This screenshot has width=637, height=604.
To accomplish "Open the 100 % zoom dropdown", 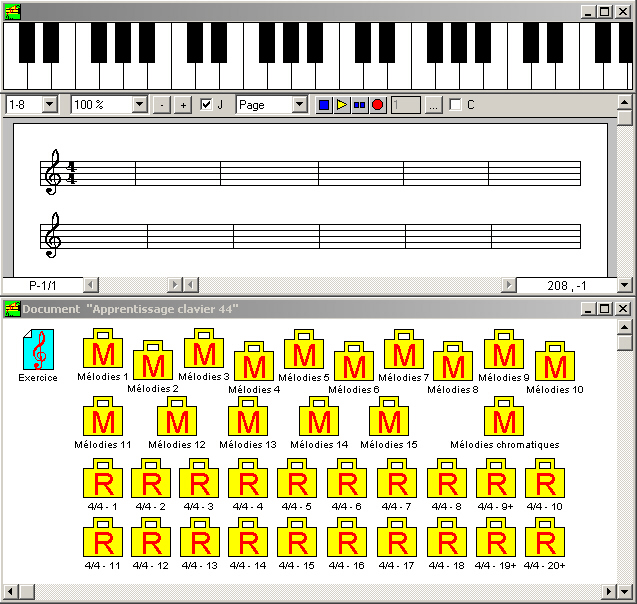I will click(x=139, y=105).
